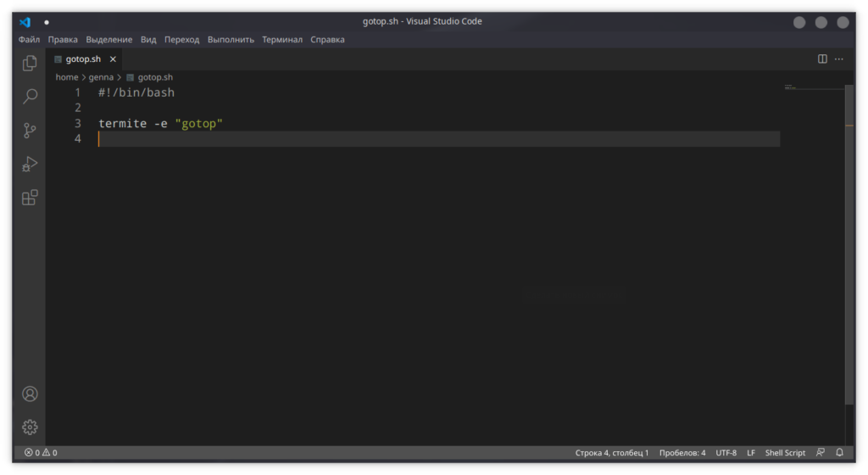Click the genna breadcrumb folder
This screenshot has width=868, height=475.
coord(101,77)
